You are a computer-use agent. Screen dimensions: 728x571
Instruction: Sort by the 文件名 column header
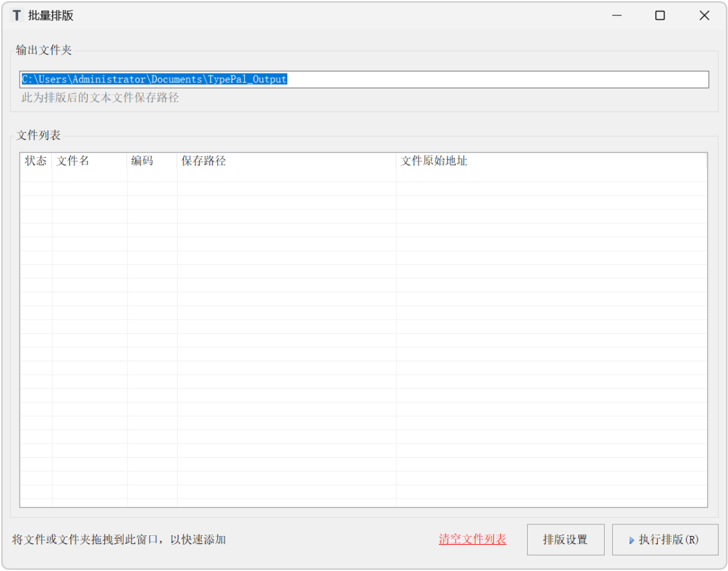pyautogui.click(x=90, y=160)
